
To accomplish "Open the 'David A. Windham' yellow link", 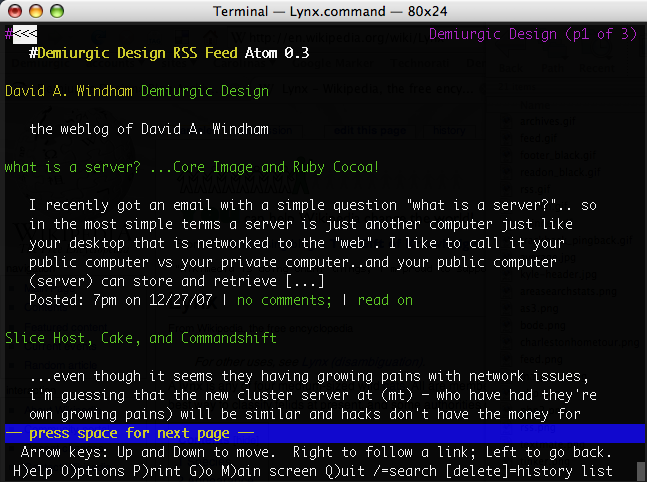I will (69, 91).
